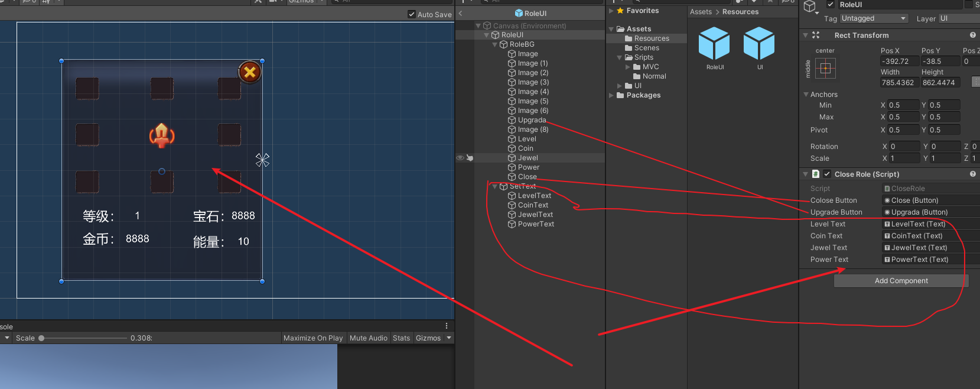Click the anchor preset box in Rect Transform
Viewport: 980px width, 389px height.
(825, 69)
